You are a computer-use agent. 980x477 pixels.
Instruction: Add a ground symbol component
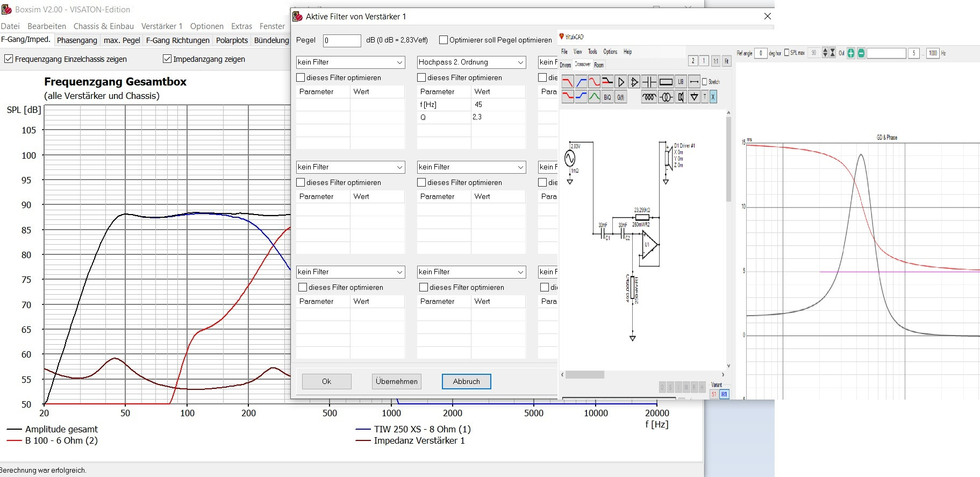694,97
